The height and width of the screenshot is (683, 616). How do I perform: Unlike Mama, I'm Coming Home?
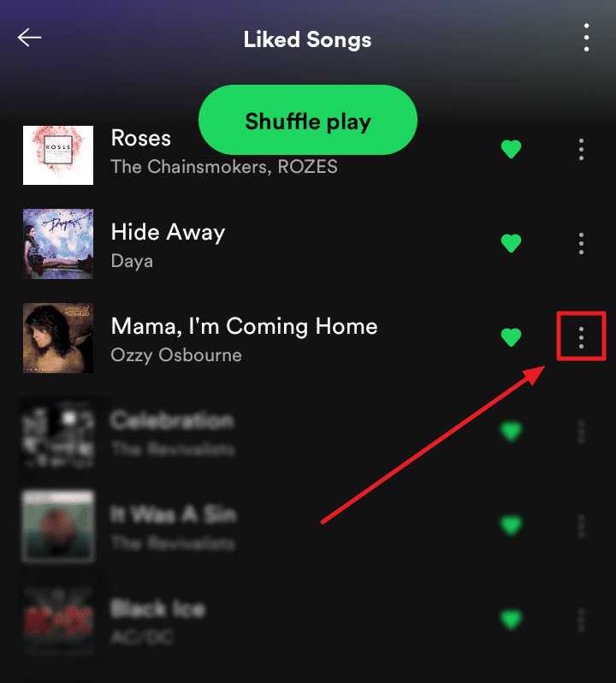click(511, 337)
